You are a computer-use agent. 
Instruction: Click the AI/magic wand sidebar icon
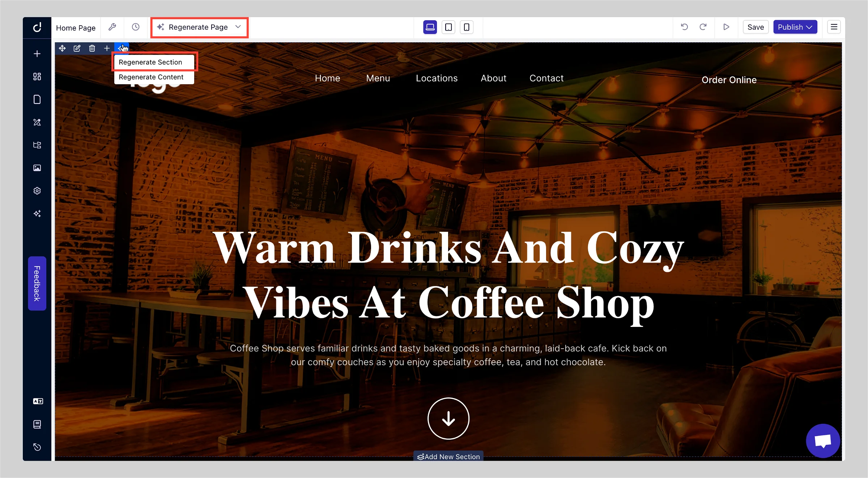[37, 213]
